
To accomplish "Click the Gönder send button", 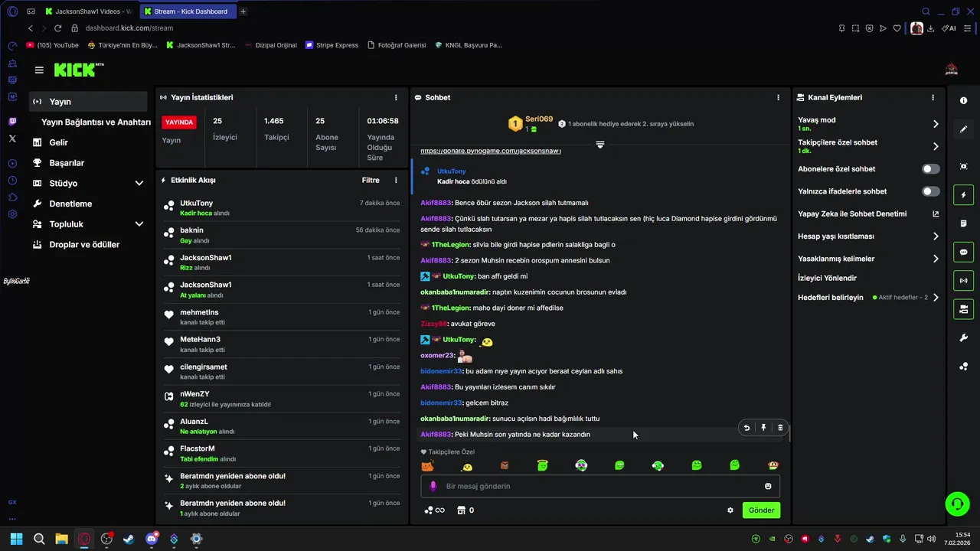I will click(x=761, y=510).
